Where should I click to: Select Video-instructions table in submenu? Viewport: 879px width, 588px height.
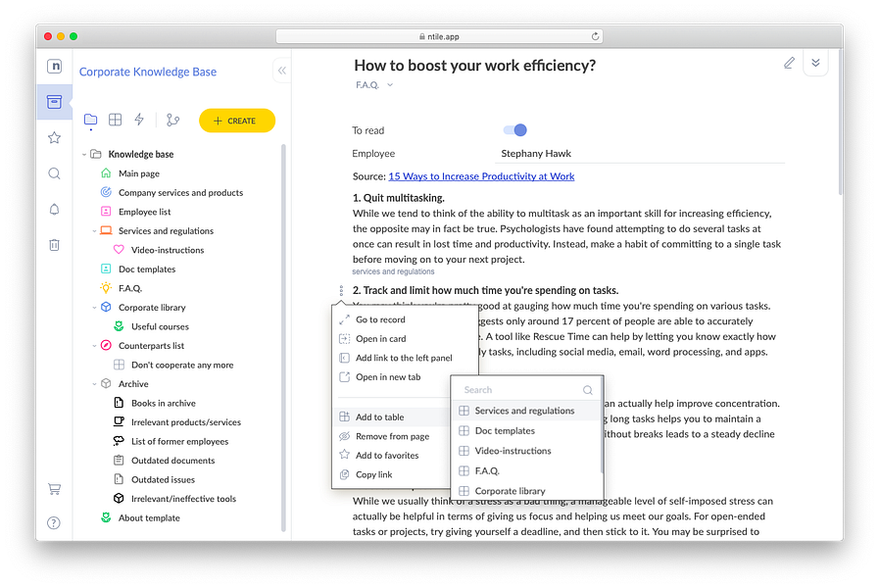(526, 451)
